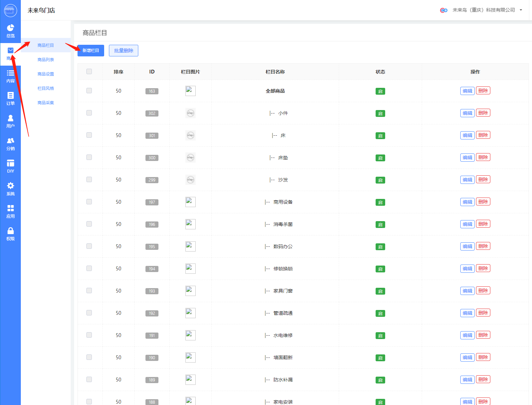This screenshot has width=532, height=405.
Task: Click the 批量删除 button
Action: coord(124,51)
